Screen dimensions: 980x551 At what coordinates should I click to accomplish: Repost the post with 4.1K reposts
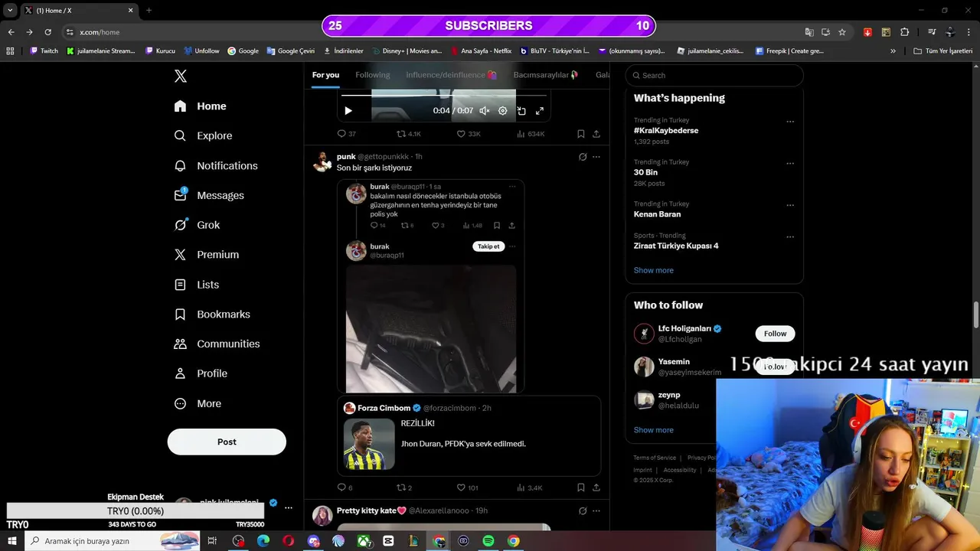tap(409, 134)
